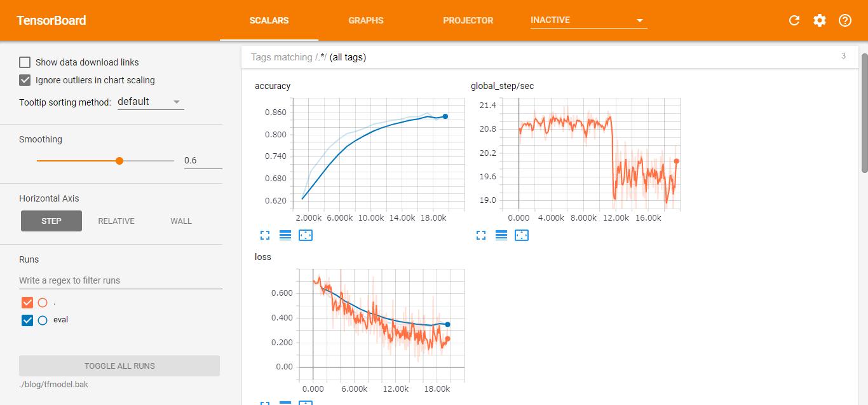Viewport: 868px width, 405px height.
Task: Toggle y-axis log scale on global_step/sec chart
Action: [x=501, y=235]
